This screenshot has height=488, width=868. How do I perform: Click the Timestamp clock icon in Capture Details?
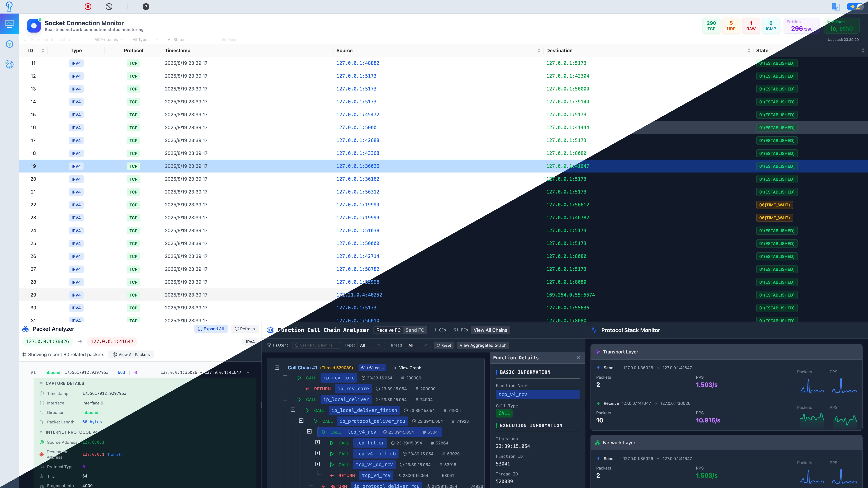[x=42, y=393]
